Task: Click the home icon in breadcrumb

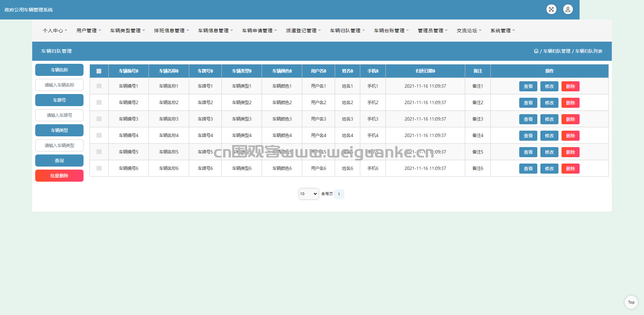Action: tap(536, 51)
